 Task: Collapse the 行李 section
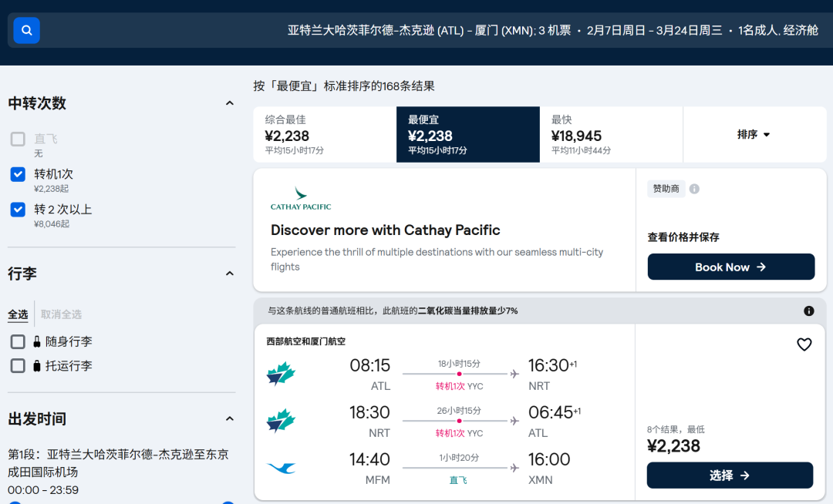pos(230,274)
